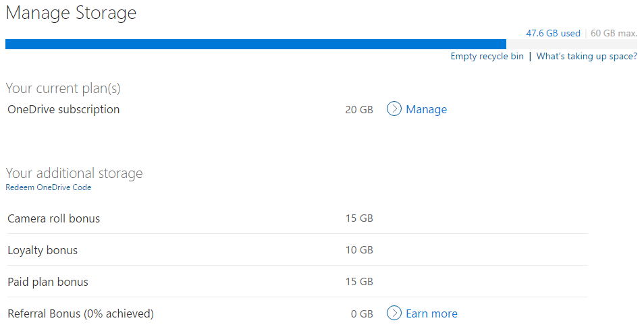Click Redeem OneDrive Code link
Viewport: 644px width, 331px height.
(49, 187)
